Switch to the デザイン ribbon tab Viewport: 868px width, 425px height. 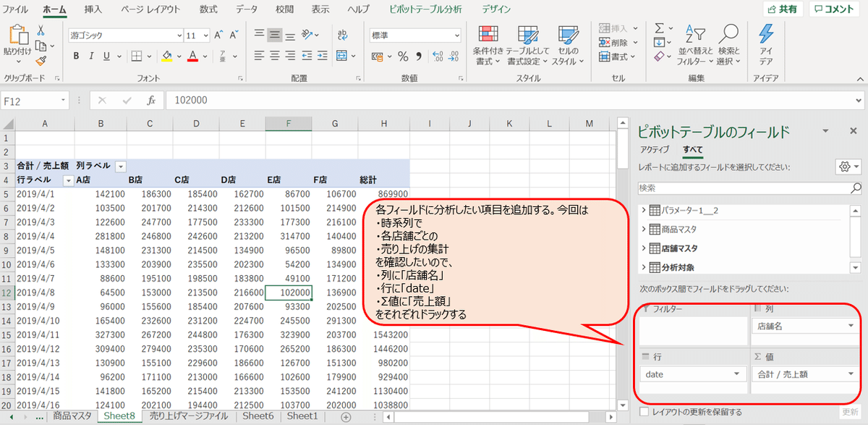[496, 9]
